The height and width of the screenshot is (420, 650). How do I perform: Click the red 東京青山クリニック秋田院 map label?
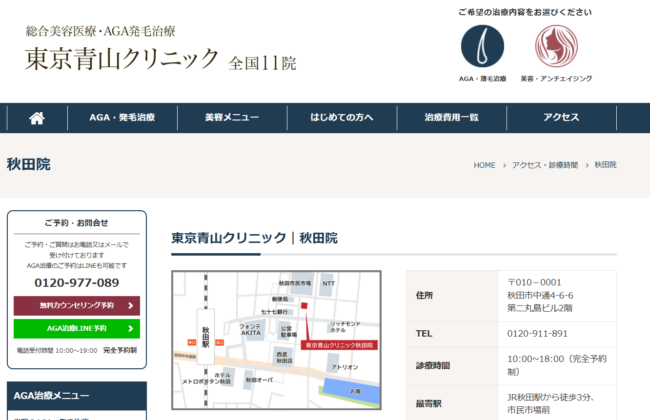coord(339,345)
